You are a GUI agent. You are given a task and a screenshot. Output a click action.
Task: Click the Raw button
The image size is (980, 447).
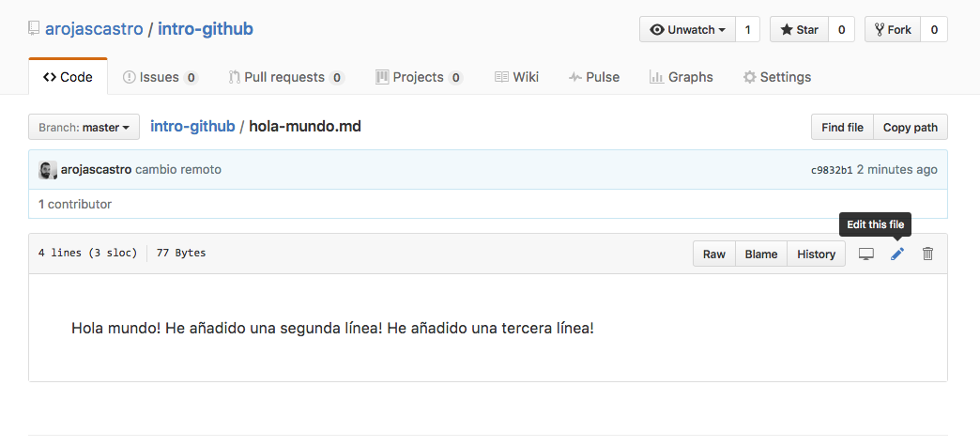713,254
